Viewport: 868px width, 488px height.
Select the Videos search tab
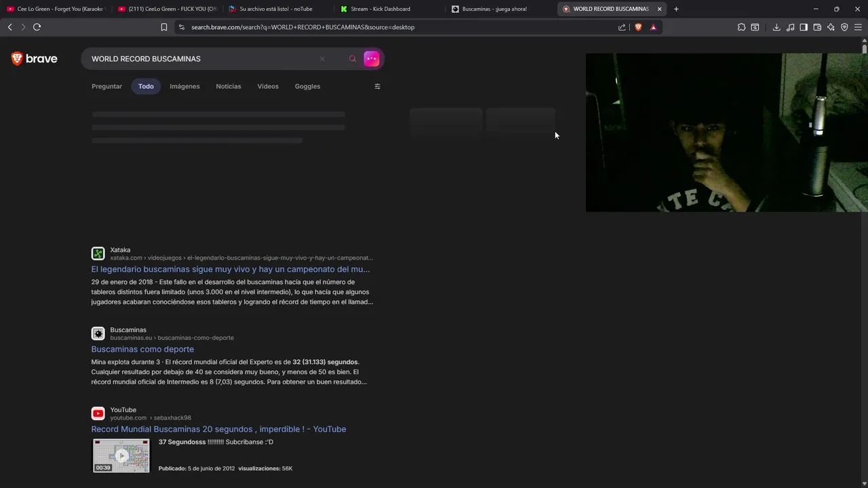(x=268, y=86)
